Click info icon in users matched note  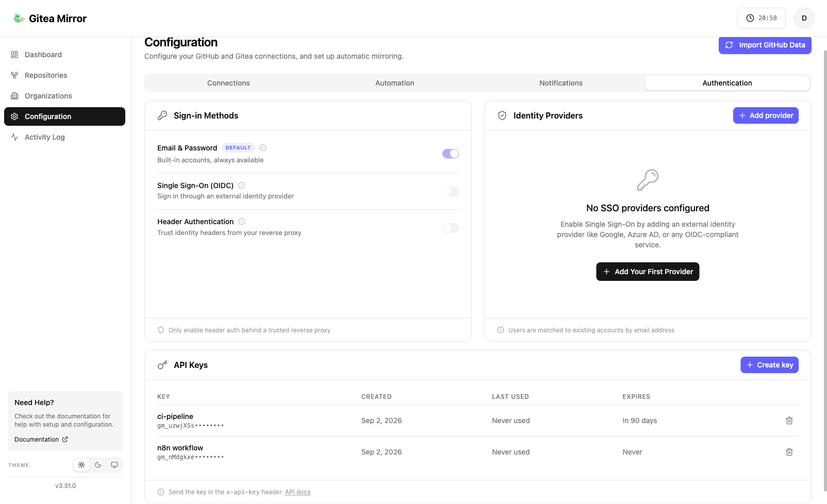(501, 330)
